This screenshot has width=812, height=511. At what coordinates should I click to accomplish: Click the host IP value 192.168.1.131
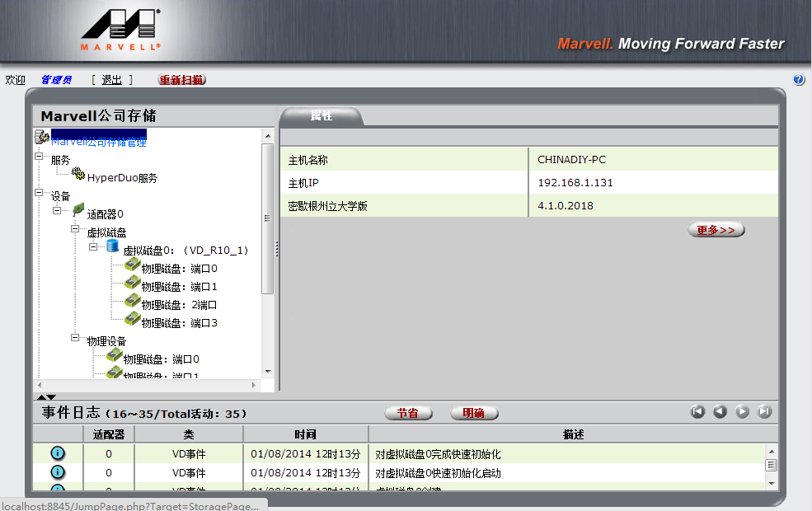[x=575, y=183]
